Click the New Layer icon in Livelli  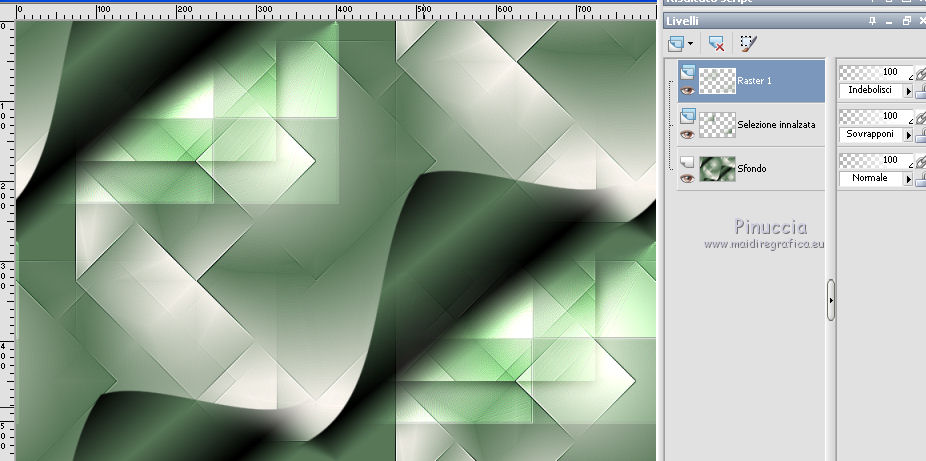click(675, 43)
